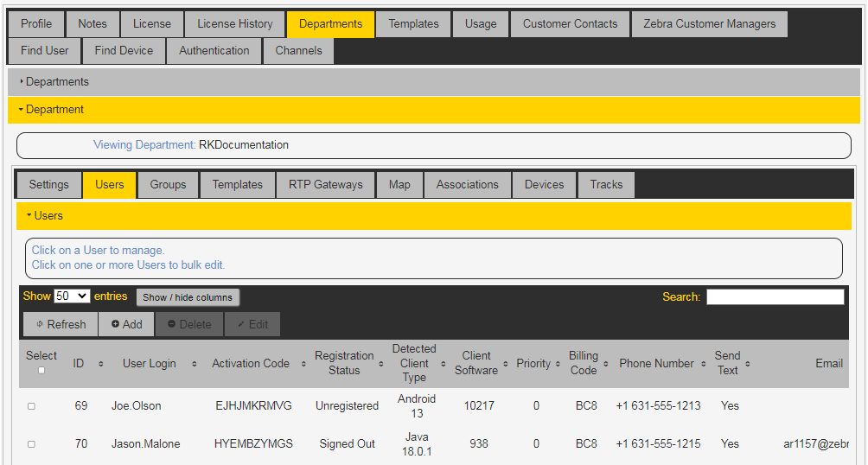Click the Delete button

tap(189, 324)
